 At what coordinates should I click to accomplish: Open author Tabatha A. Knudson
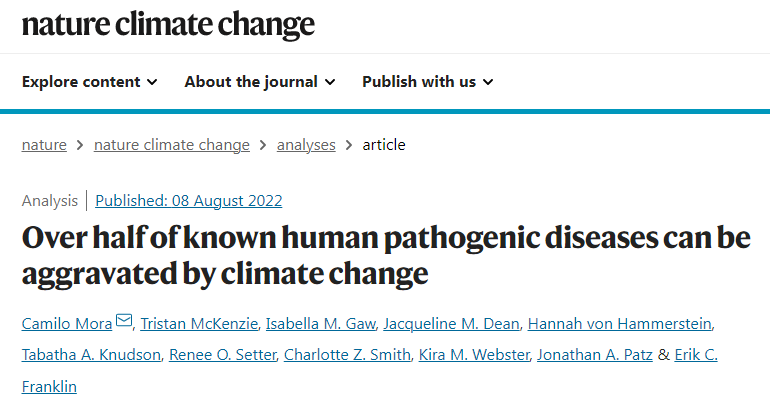coord(91,354)
